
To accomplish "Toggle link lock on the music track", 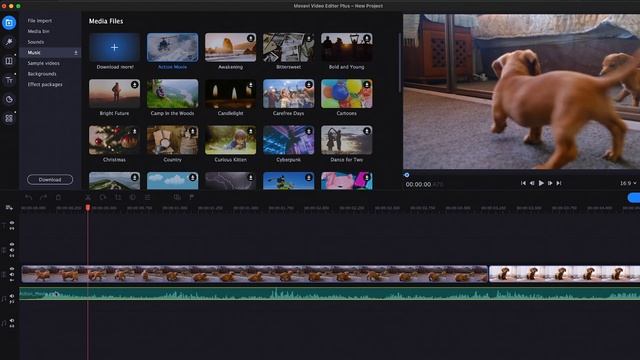I will click(12, 302).
